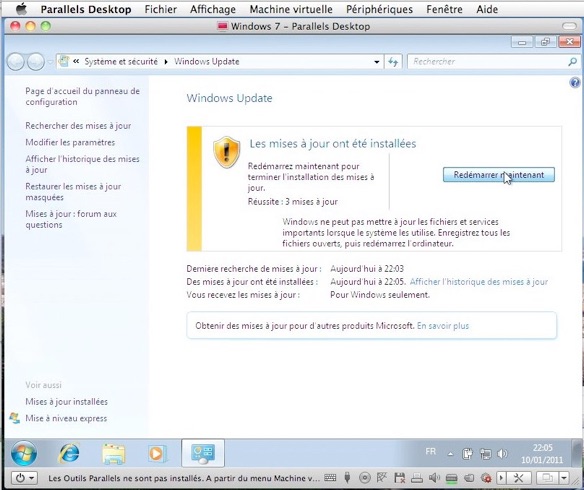Expand arrow after Système et sécurité breadcrumb
This screenshot has height=490, width=584.
[166, 62]
